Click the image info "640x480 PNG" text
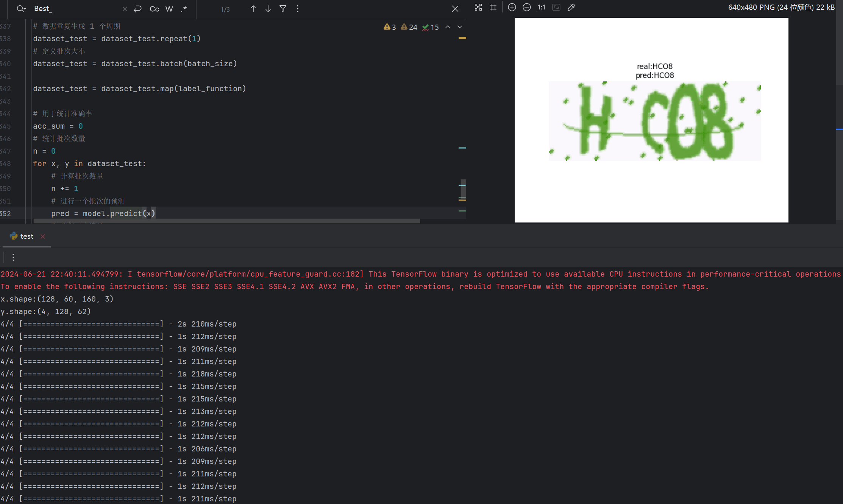 [x=781, y=7]
